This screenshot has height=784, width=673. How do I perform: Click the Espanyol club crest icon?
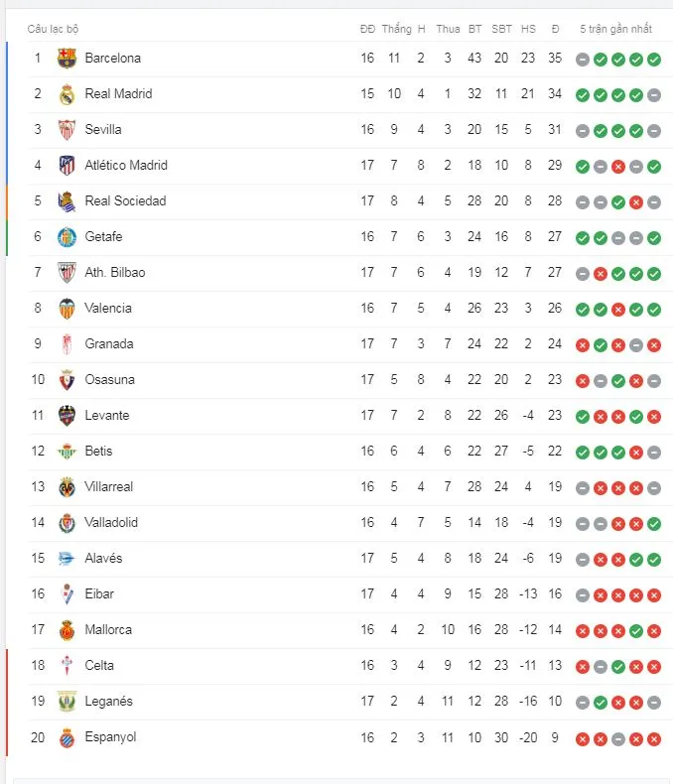[x=67, y=737]
